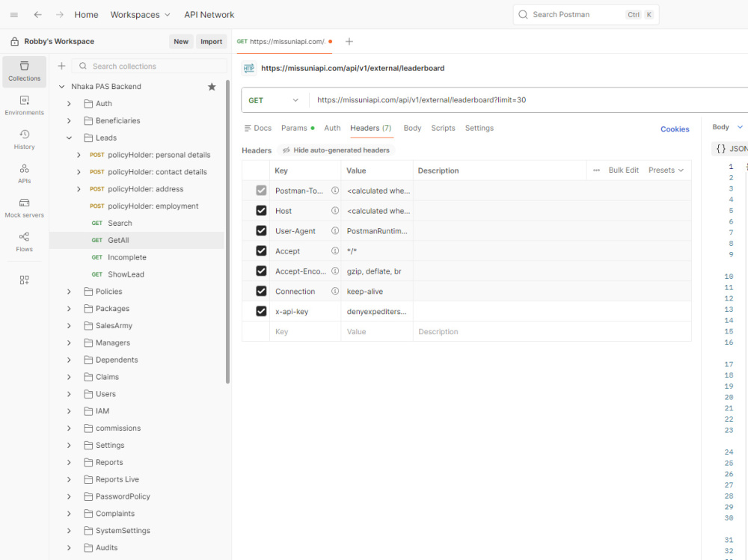
Task: Uncheck the User-Agent header checkbox
Action: click(x=261, y=230)
